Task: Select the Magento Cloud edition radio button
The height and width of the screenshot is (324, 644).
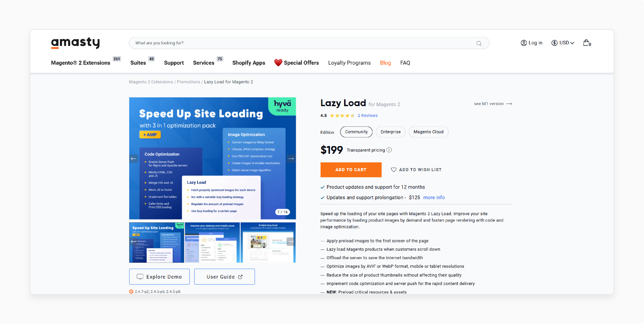Action: click(428, 132)
